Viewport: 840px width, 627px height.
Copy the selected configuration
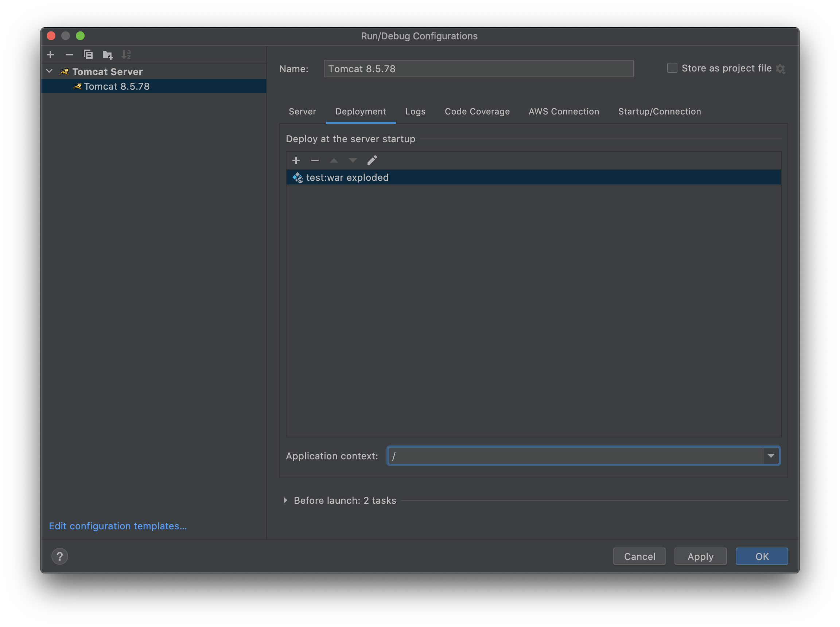click(x=88, y=55)
